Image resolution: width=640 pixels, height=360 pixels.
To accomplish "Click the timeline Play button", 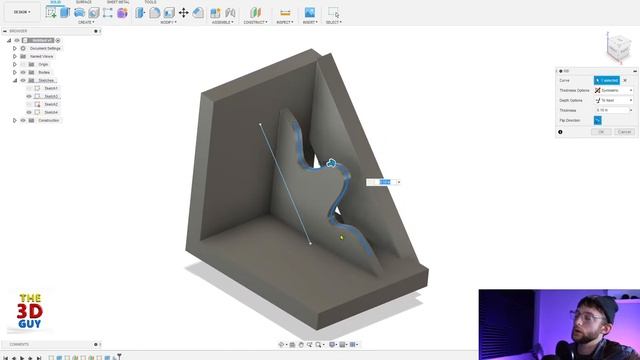I will pyautogui.click(x=22, y=358).
